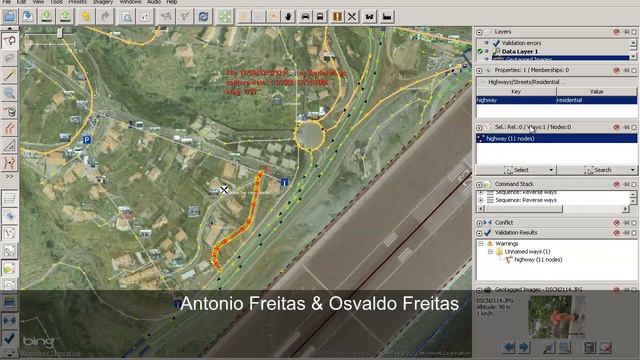Click the Open file folder icon

[x=9, y=17]
